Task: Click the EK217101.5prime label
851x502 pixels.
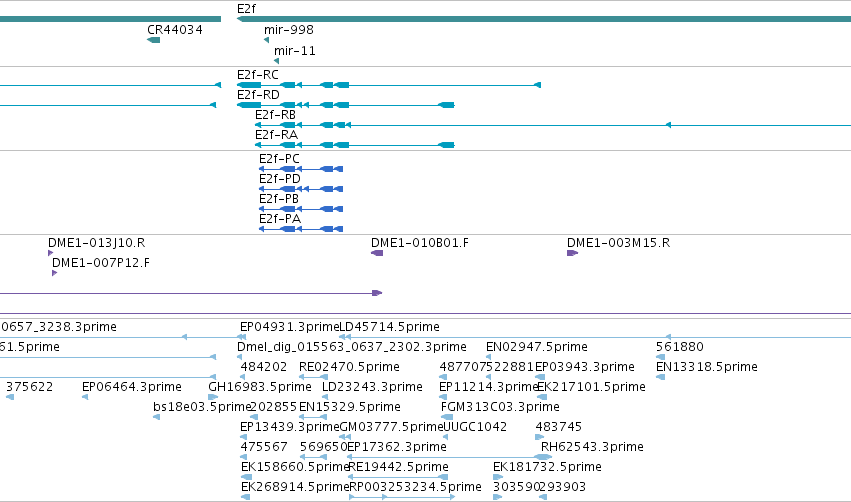Action: coord(592,387)
